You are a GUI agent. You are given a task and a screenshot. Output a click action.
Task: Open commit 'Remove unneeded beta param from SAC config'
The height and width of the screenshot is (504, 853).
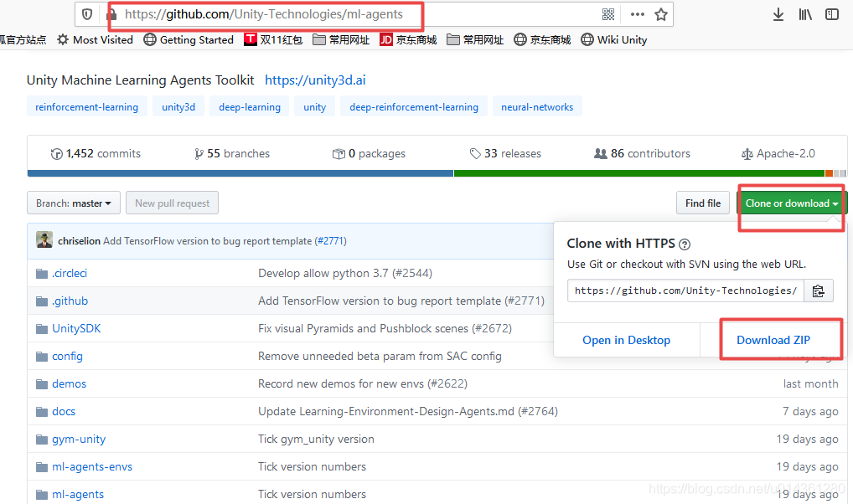click(380, 357)
